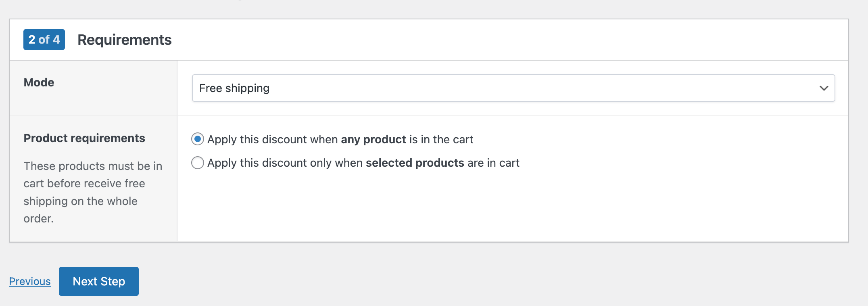The height and width of the screenshot is (306, 868).
Task: Click the "Free shipping" selected value text
Action: [234, 88]
